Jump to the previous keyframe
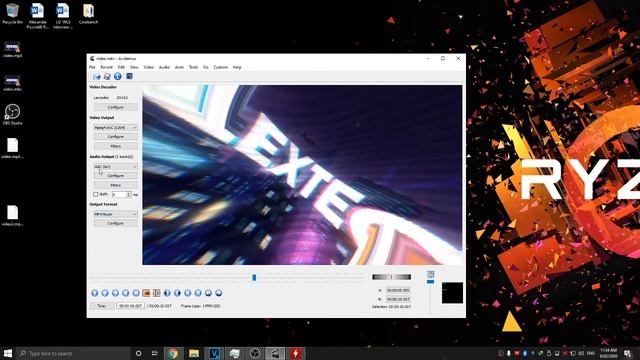Screen dimensions: 640x360 coord(126,293)
